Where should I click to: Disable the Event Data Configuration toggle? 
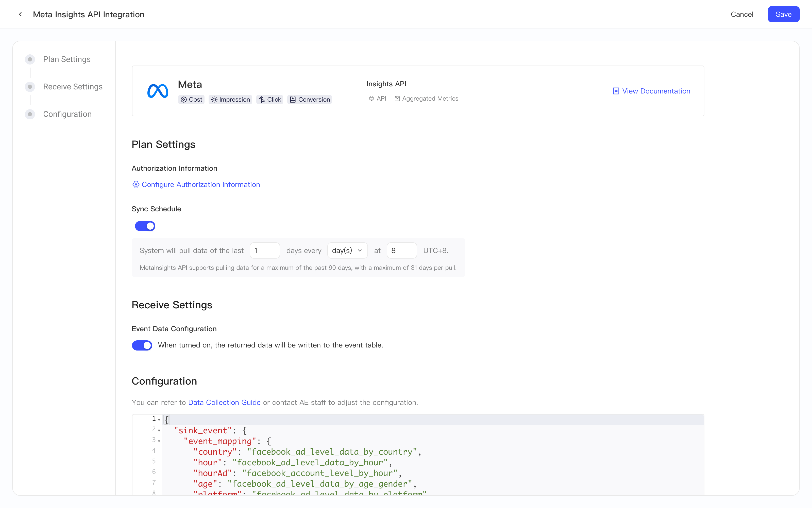142,345
